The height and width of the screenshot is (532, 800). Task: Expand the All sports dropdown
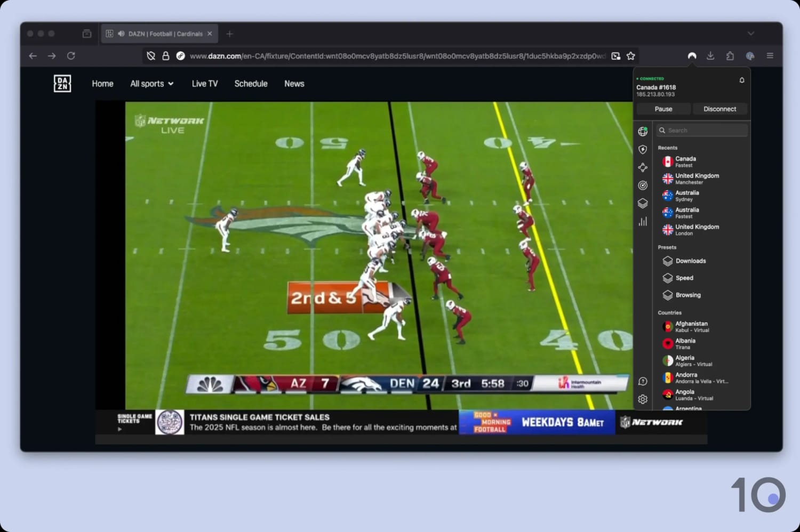pos(152,84)
